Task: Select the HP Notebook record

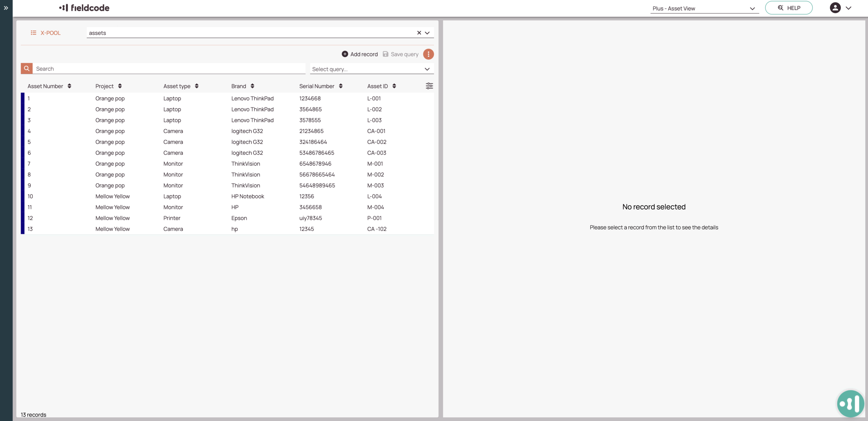Action: [227, 196]
